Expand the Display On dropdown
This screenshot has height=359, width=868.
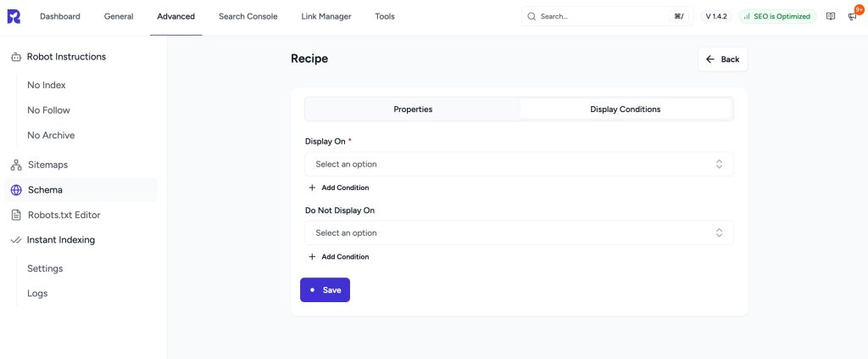(x=519, y=164)
